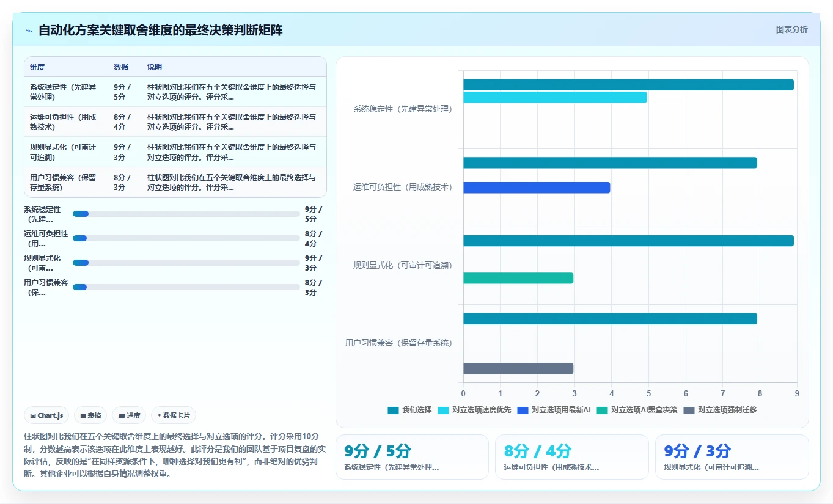Click the 8分 / 3分 value in the 用户习惯兼容 progress row
833x504 pixels.
coord(313,287)
